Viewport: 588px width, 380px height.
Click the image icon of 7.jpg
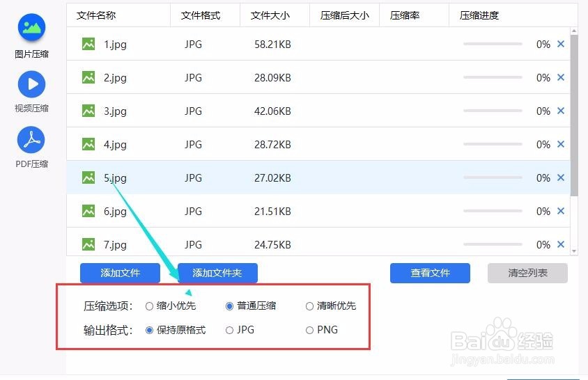[88, 244]
